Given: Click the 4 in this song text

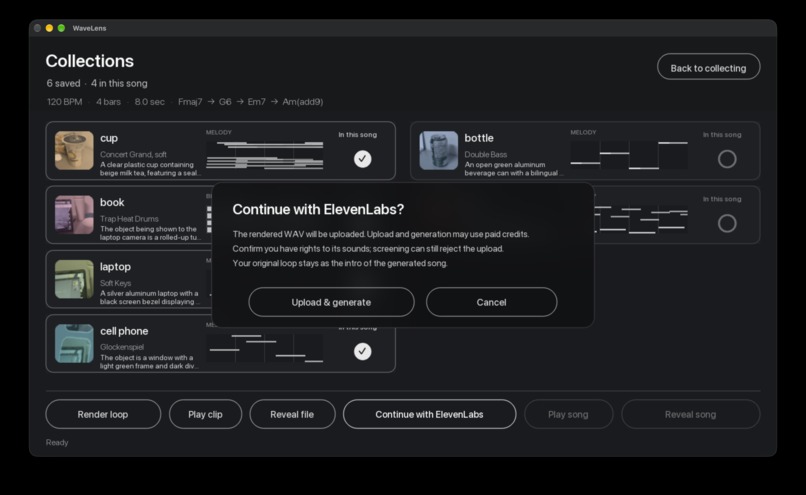Looking at the screenshot, I should coord(119,83).
